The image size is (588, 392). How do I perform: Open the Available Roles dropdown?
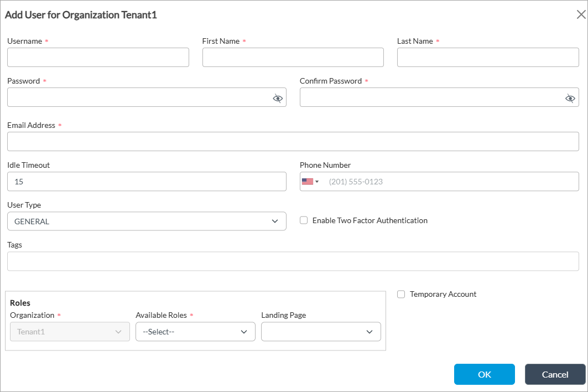click(x=195, y=332)
